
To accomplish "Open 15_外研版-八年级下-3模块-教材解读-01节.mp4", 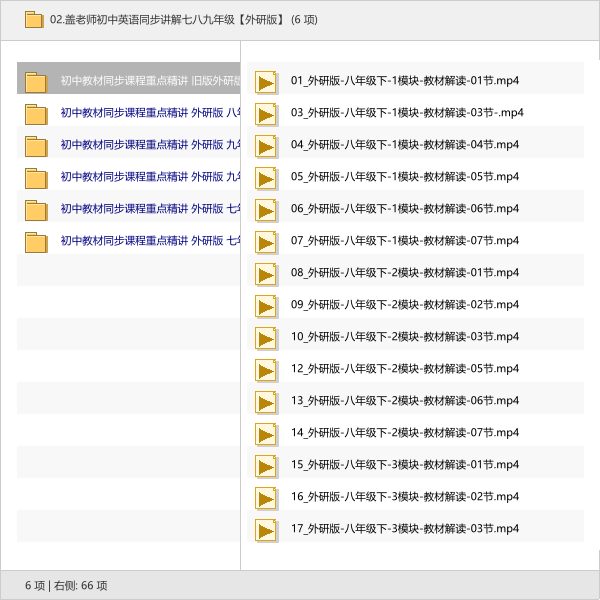I will tap(405, 464).
